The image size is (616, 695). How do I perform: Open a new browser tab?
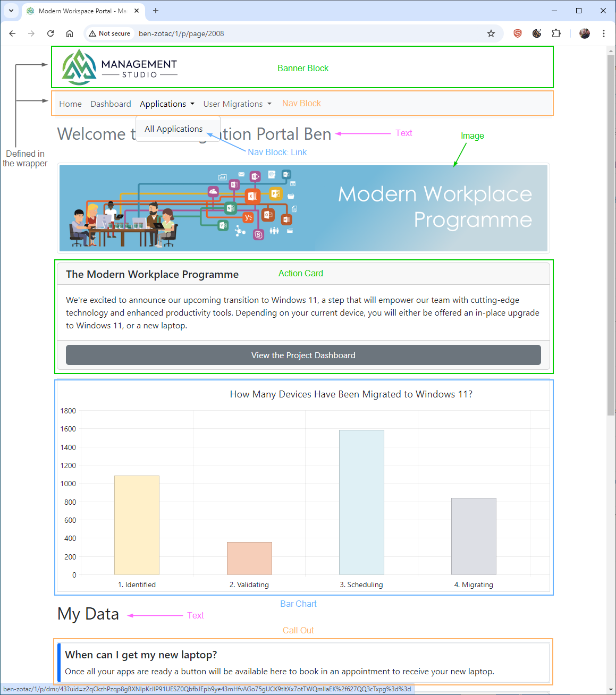(156, 11)
